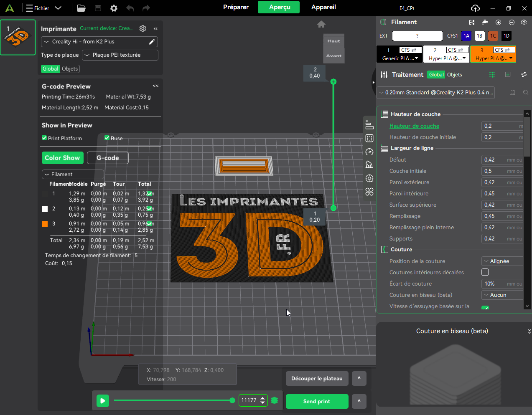Toggle filament 1 visibility checkbox in table
The height and width of the screenshot is (415, 532).
click(x=150, y=194)
